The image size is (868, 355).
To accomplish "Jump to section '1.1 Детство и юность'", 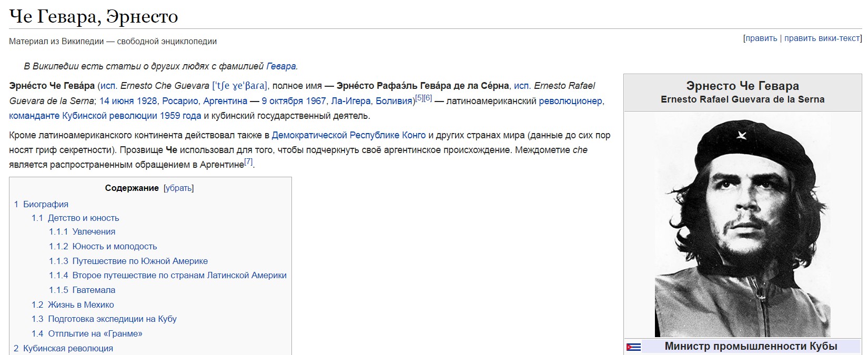I will [x=75, y=218].
